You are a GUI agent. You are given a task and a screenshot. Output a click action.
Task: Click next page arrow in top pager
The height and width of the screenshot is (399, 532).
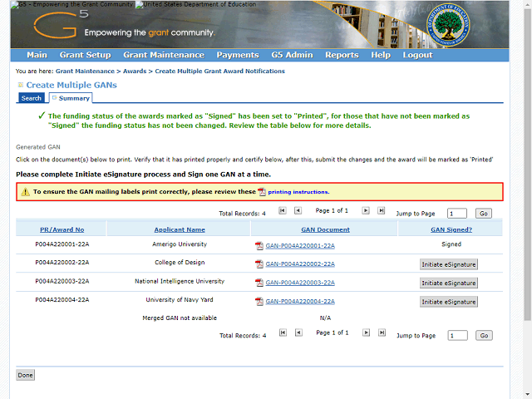click(366, 211)
